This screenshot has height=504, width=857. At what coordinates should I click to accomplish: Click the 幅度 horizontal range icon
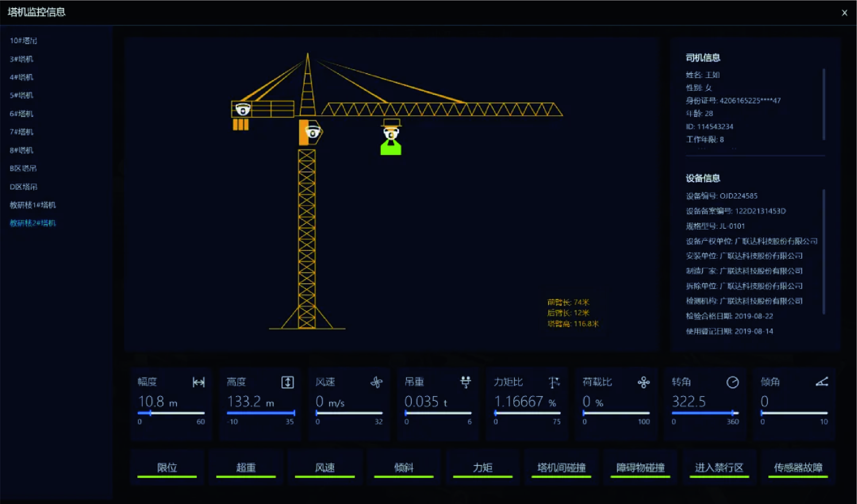click(x=199, y=382)
